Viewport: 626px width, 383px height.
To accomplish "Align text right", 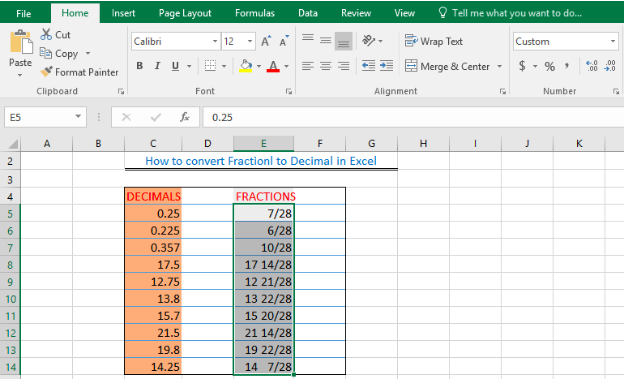I will [x=343, y=66].
